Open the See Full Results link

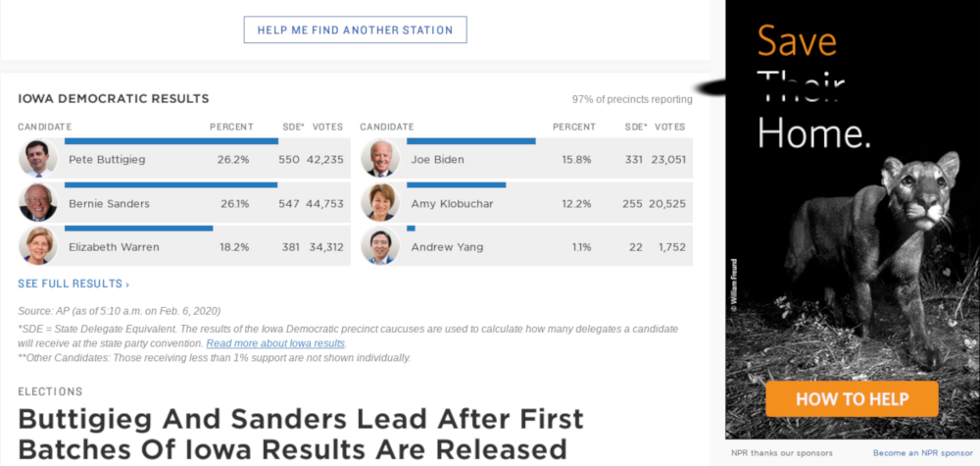pyautogui.click(x=73, y=285)
